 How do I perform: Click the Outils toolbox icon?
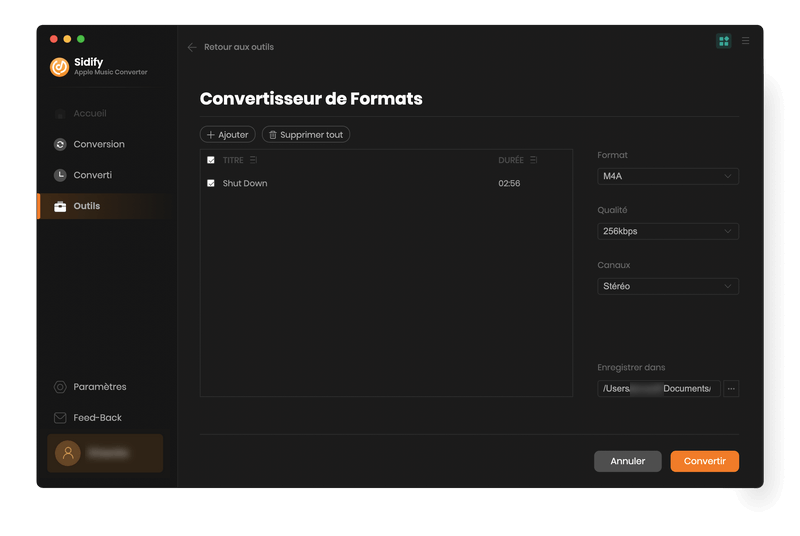click(x=60, y=206)
